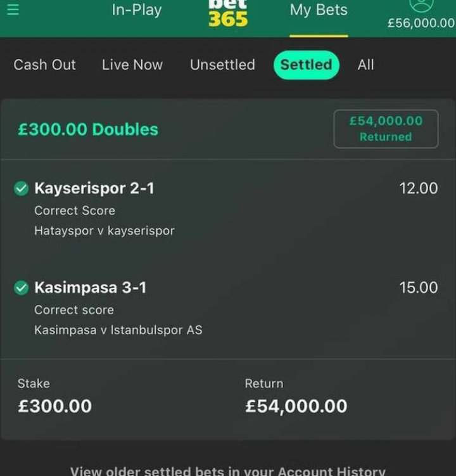This screenshot has width=456, height=476.
Task: Filter bets by Live Now
Action: click(x=132, y=65)
